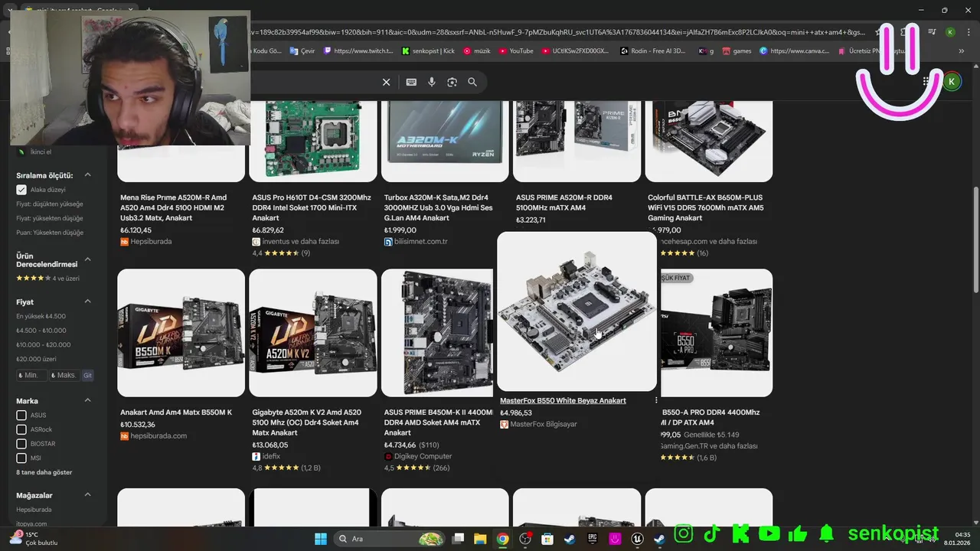The width and height of the screenshot is (980, 551).
Task: Open the Chrome three-dot menu
Action: pos(967,32)
